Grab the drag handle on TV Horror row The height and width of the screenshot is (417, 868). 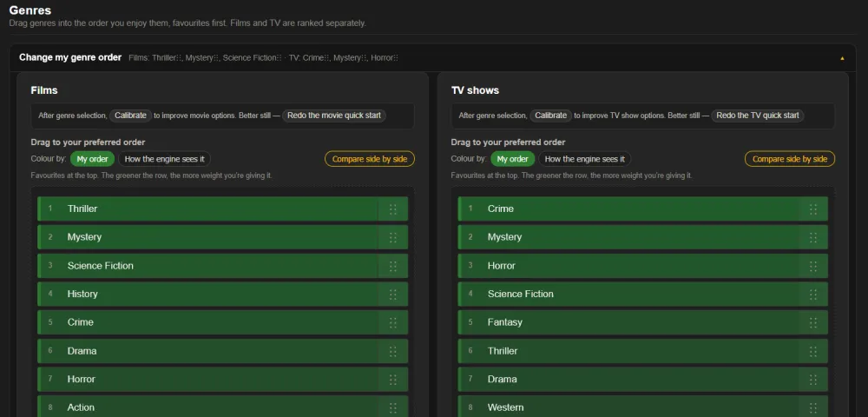click(813, 266)
